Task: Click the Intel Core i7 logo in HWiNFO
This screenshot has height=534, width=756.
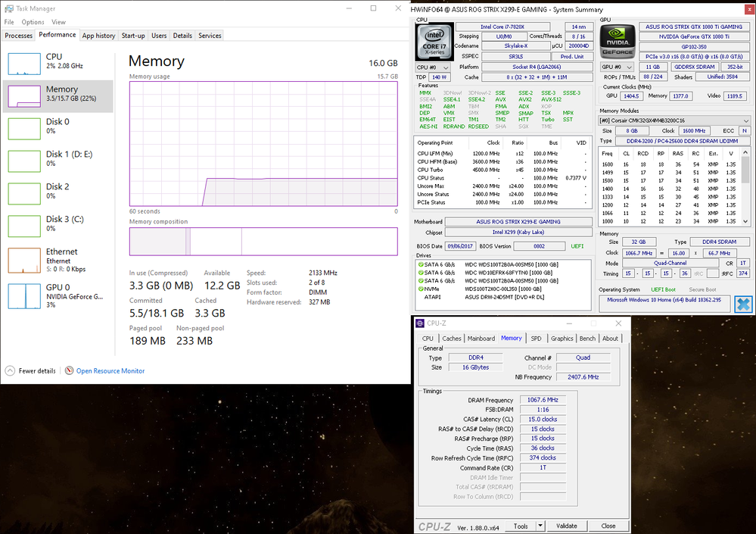Action: coord(434,41)
